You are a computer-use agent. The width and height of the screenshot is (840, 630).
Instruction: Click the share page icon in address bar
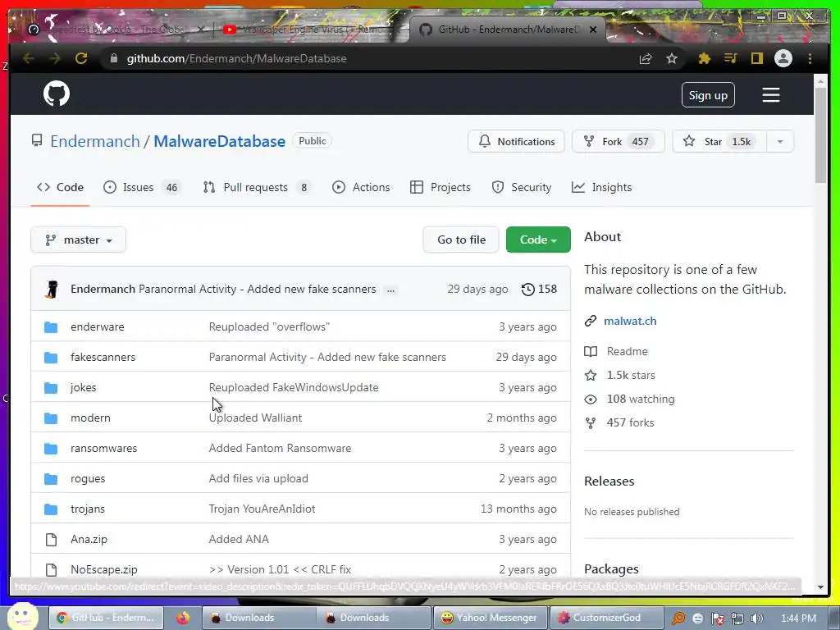[646, 58]
